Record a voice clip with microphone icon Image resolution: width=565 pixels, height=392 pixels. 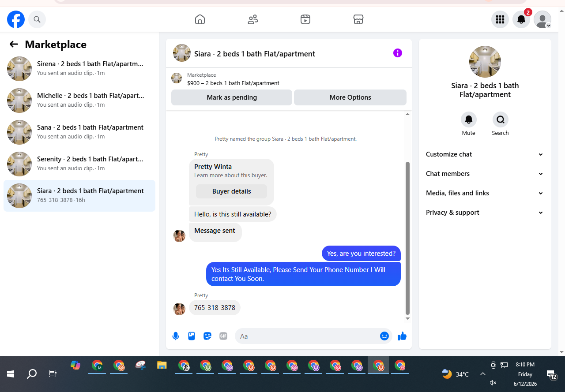[x=176, y=336]
